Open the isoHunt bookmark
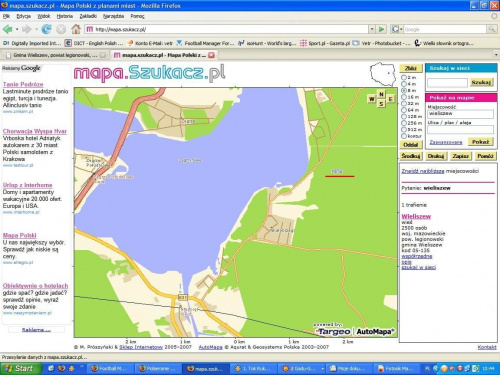The height and width of the screenshot is (375, 500). pos(267,43)
